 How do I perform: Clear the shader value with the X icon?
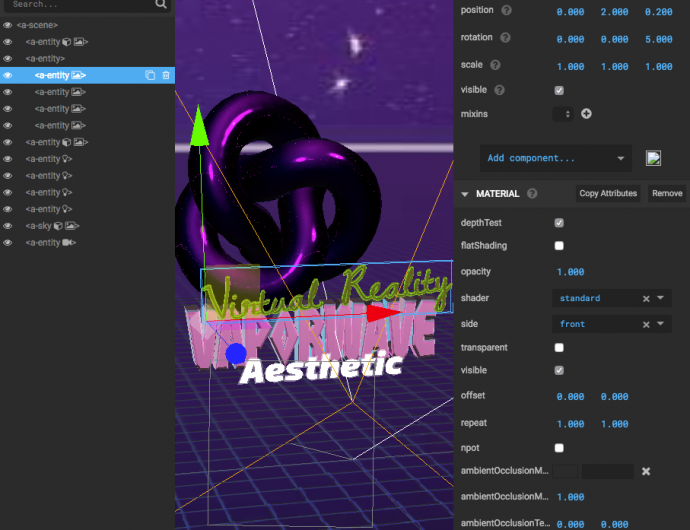click(x=646, y=298)
